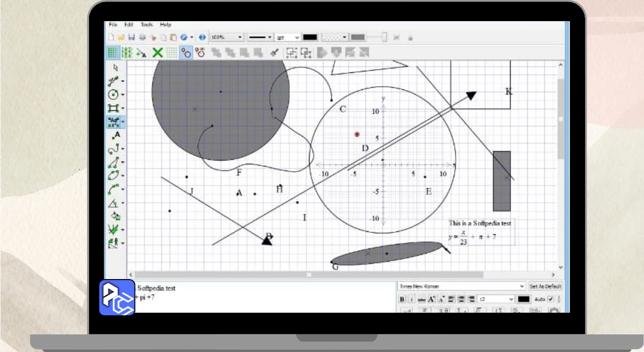644x352 pixels.
Task: Toggle the snap-to-objects button beside it
Action: (x=200, y=52)
